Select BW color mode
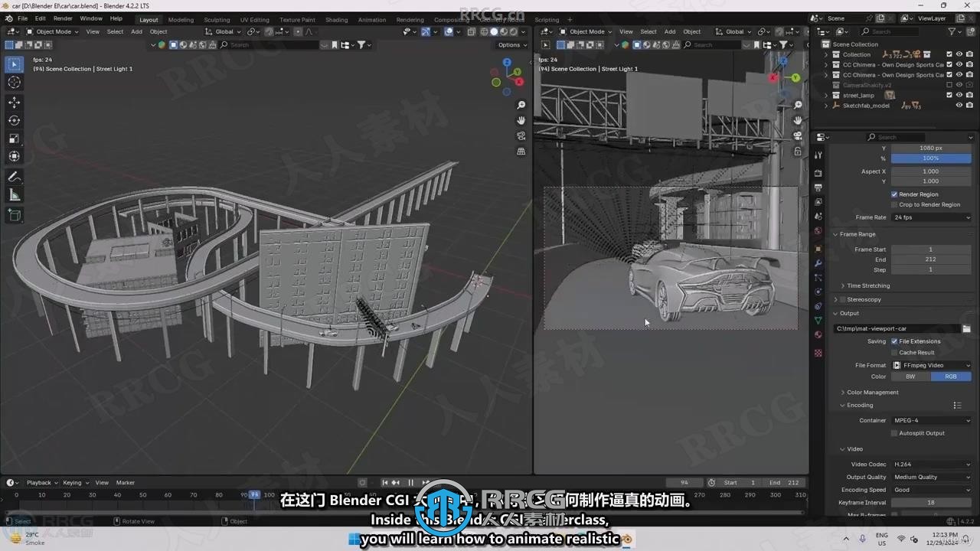 [x=910, y=377]
